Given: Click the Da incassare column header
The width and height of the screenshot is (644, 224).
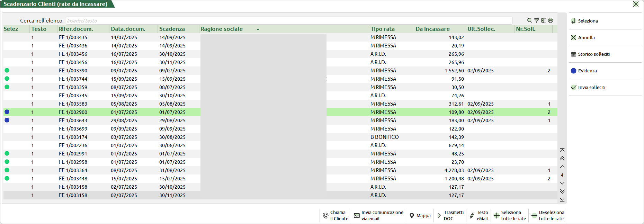Looking at the screenshot, I should (x=432, y=29).
